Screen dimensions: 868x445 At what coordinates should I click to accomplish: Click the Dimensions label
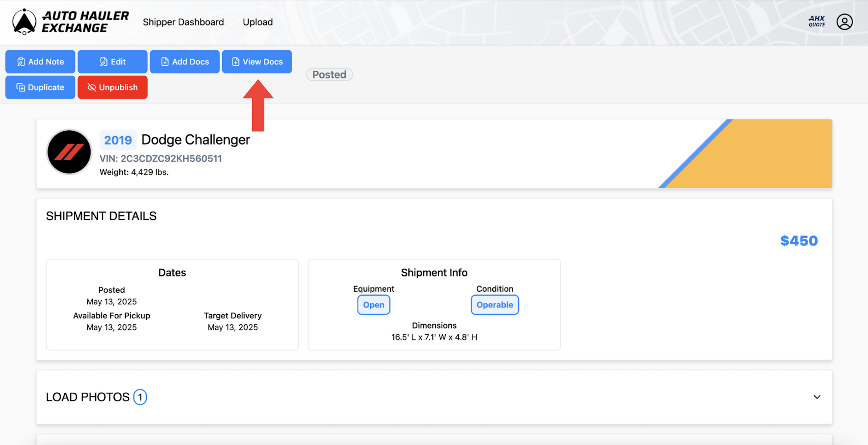pos(434,325)
